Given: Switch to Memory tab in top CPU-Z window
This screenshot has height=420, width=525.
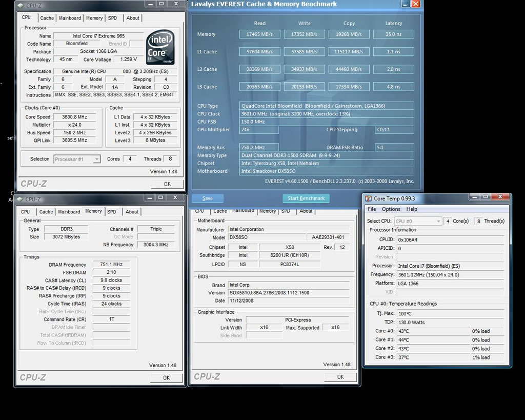Looking at the screenshot, I should pos(94,18).
